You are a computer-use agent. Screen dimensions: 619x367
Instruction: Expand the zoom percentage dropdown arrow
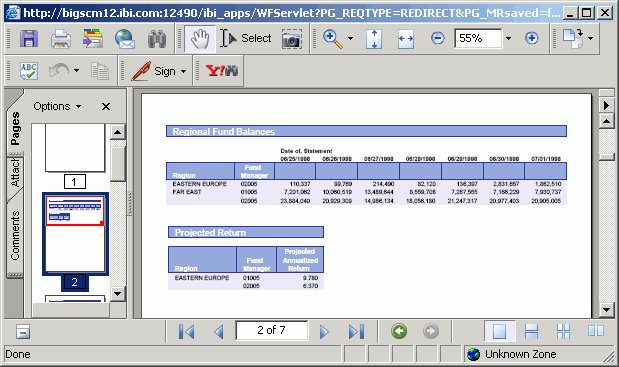tap(508, 38)
